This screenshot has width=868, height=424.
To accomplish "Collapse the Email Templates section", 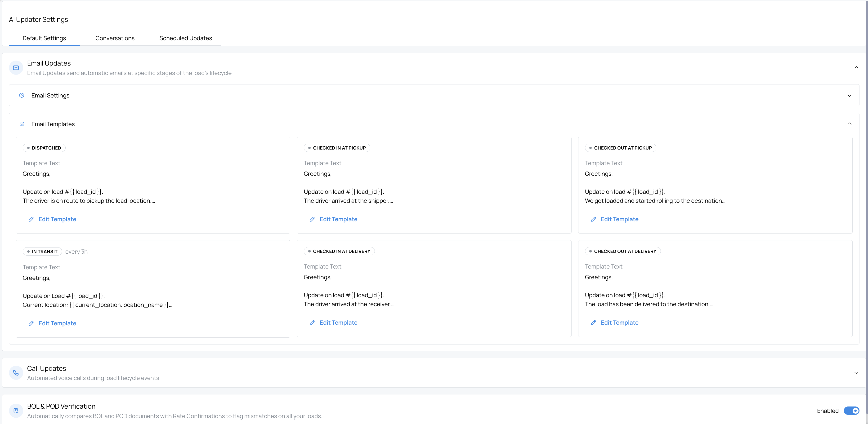I will 850,124.
